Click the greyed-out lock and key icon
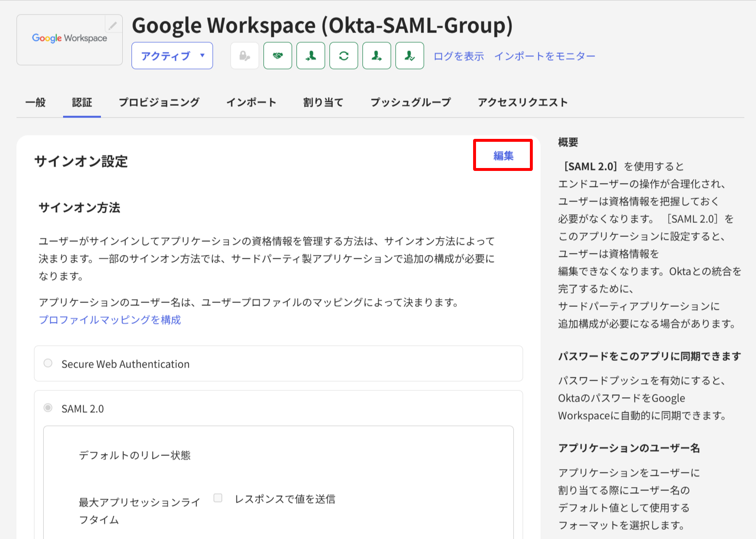The width and height of the screenshot is (756, 539). coord(245,56)
